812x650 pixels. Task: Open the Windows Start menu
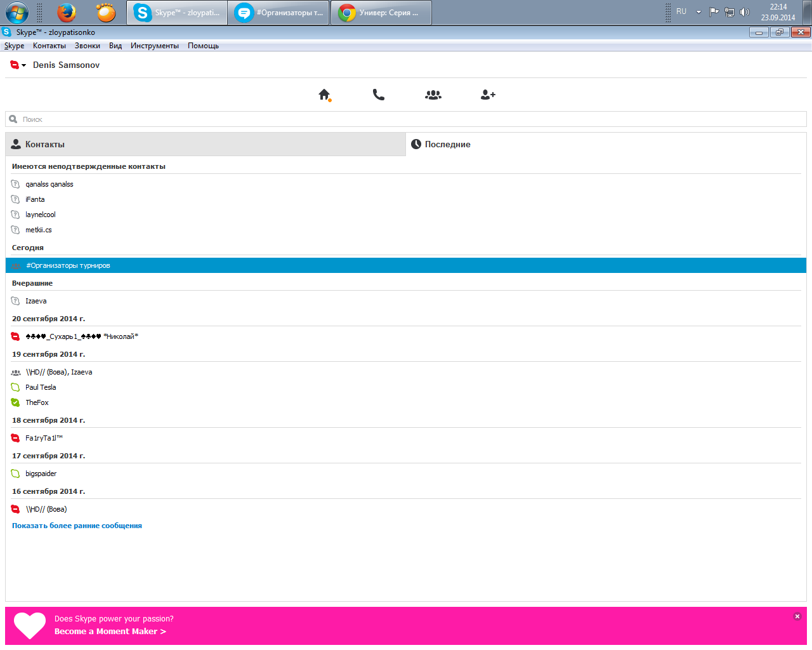pyautogui.click(x=17, y=12)
